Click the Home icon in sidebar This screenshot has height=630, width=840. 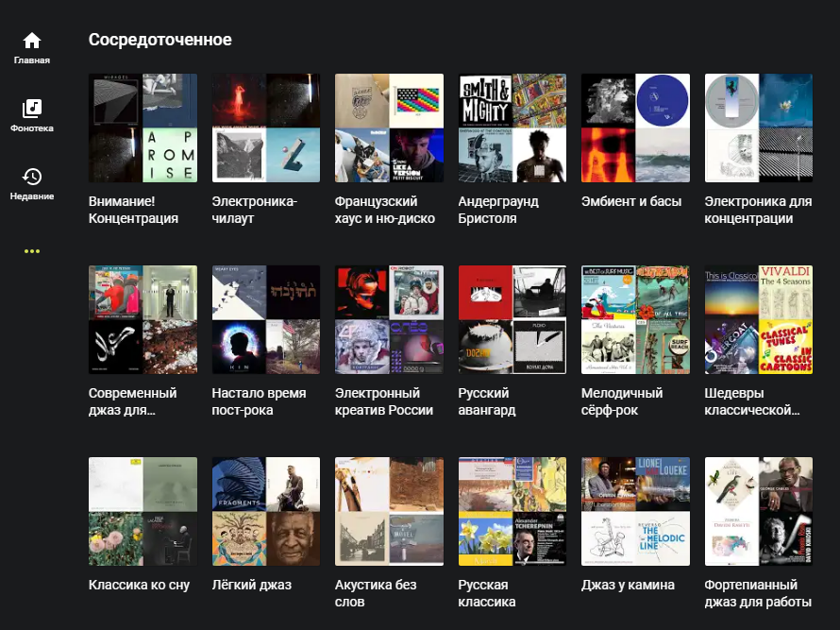(x=32, y=41)
